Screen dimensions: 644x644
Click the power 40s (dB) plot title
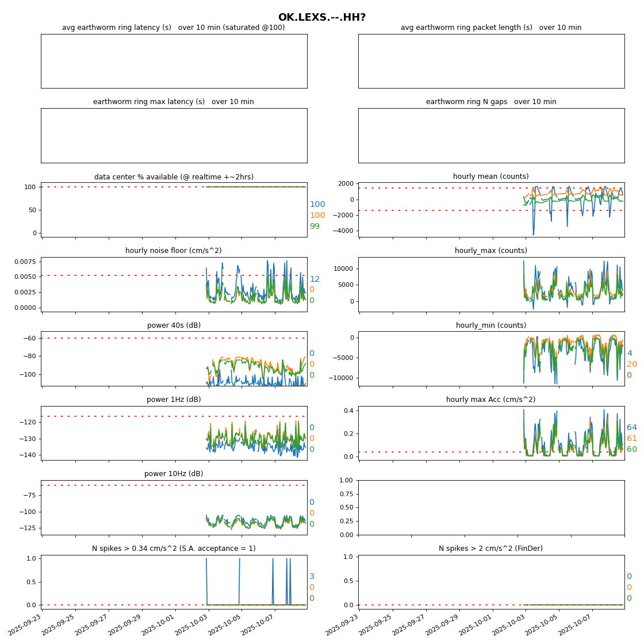(x=174, y=325)
